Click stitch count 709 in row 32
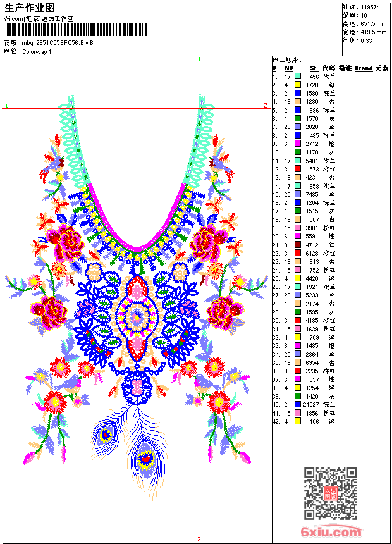The image size is (392, 544). (x=314, y=337)
